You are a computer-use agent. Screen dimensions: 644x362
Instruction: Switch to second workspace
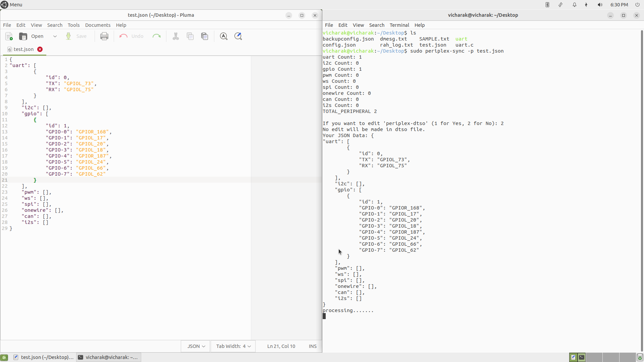tap(594, 357)
